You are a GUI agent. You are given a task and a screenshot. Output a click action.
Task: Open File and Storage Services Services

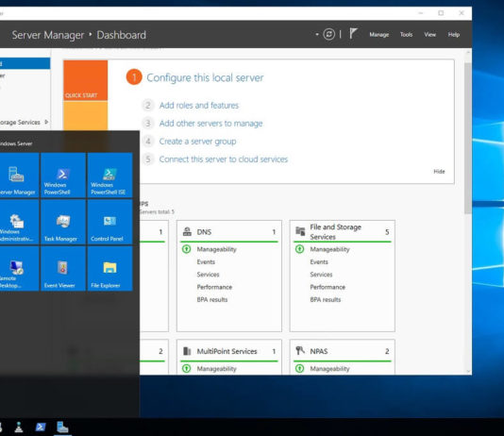[x=321, y=275]
